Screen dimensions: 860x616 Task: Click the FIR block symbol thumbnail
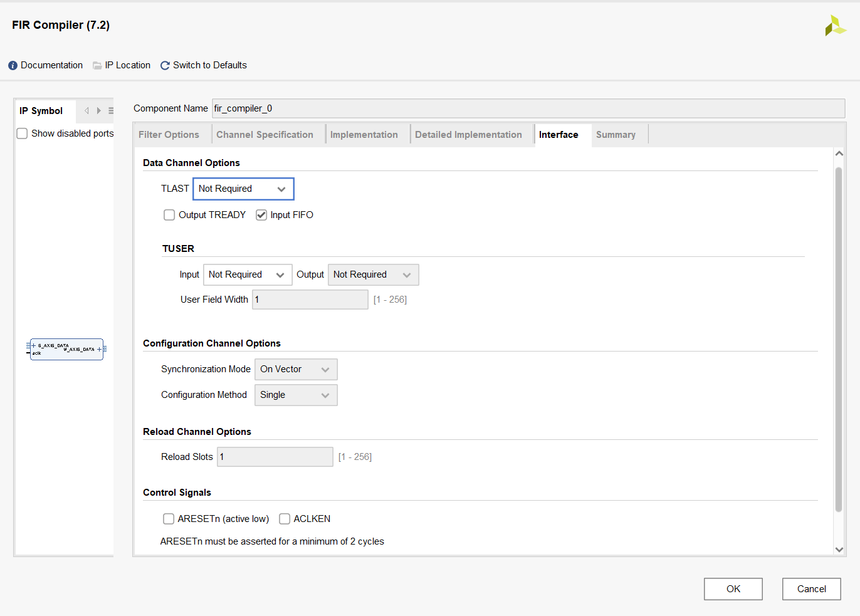point(66,349)
